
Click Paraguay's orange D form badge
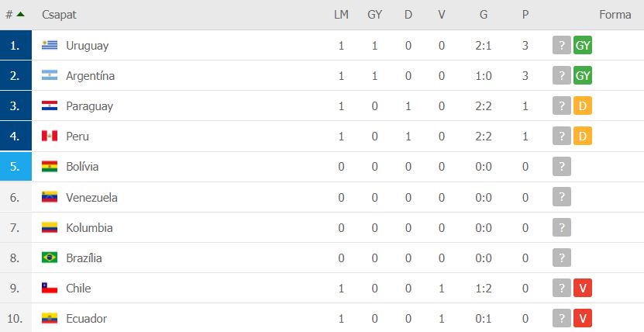[583, 106]
